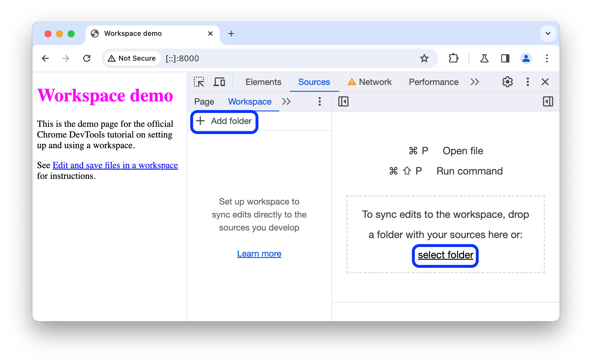The image size is (592, 364).
Task: Click Add folder button
Action: click(x=224, y=121)
